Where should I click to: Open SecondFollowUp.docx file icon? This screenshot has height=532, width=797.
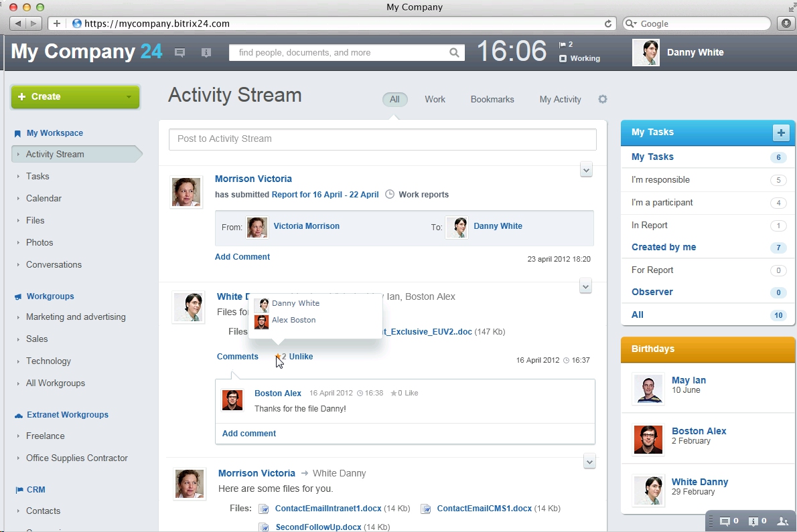pyautogui.click(x=265, y=527)
